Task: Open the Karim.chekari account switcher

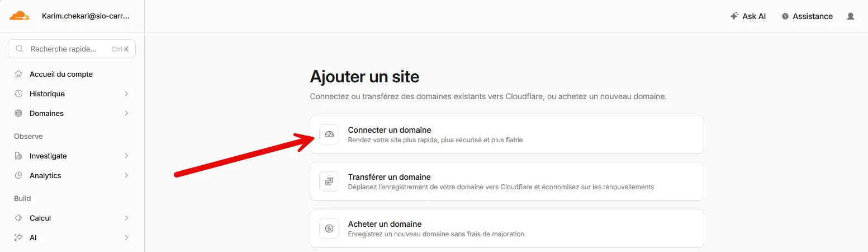Action: [86, 16]
